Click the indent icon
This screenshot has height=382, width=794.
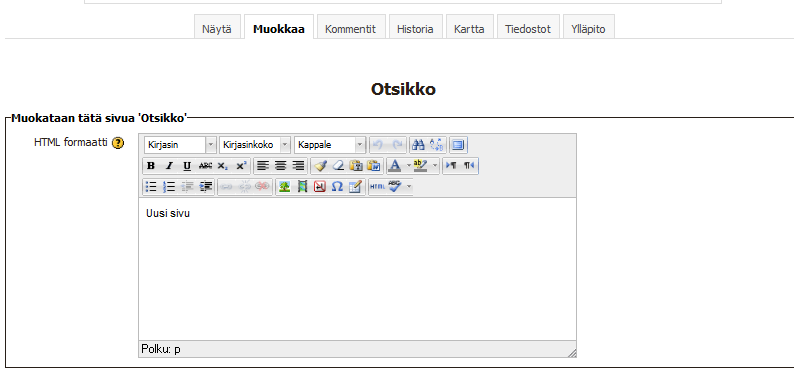pos(205,187)
